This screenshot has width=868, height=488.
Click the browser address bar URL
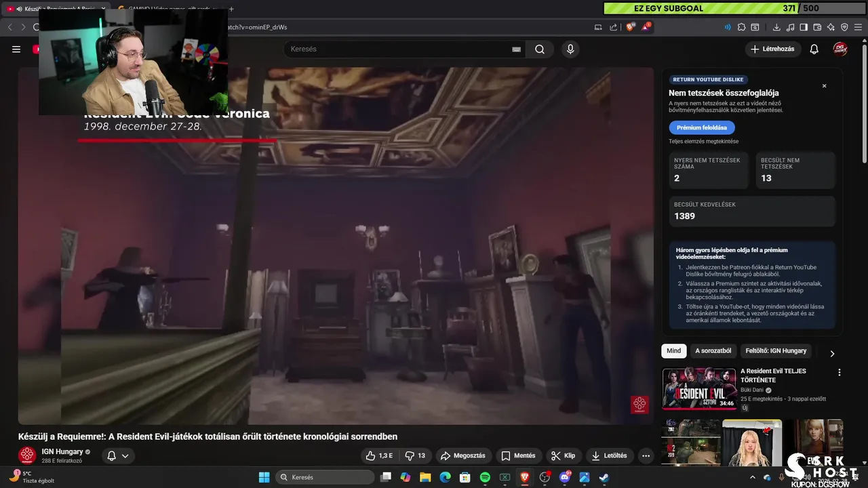coord(258,27)
